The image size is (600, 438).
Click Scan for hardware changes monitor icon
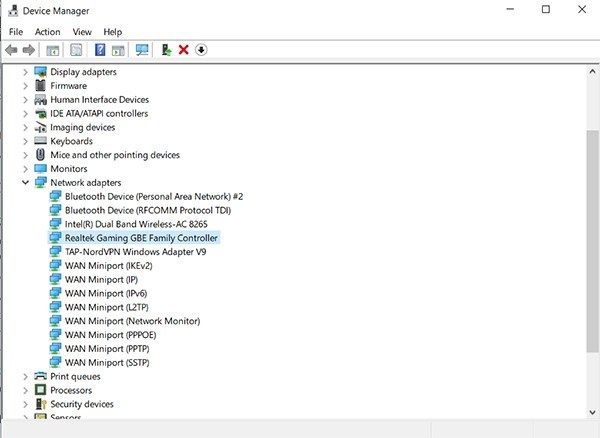(x=142, y=50)
